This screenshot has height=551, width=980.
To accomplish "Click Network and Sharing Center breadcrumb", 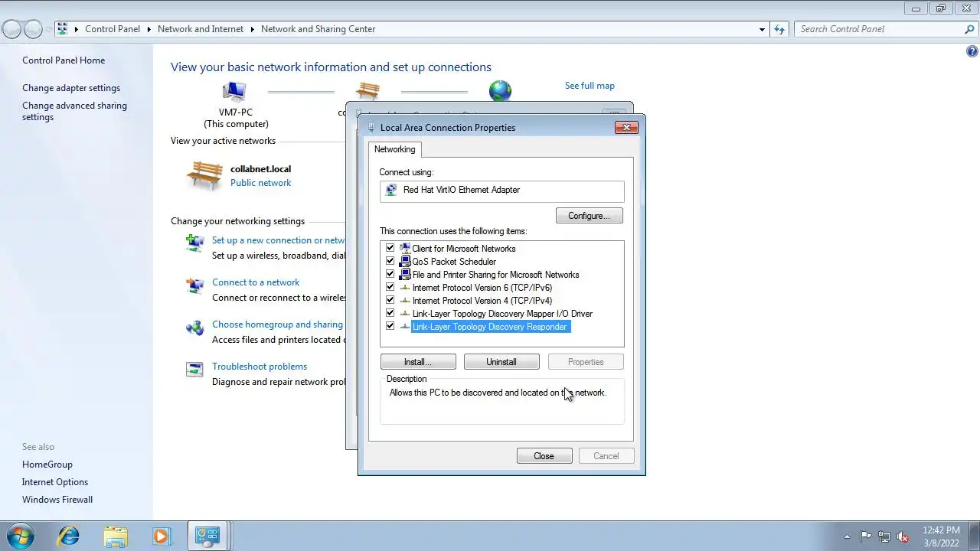I will (x=318, y=29).
